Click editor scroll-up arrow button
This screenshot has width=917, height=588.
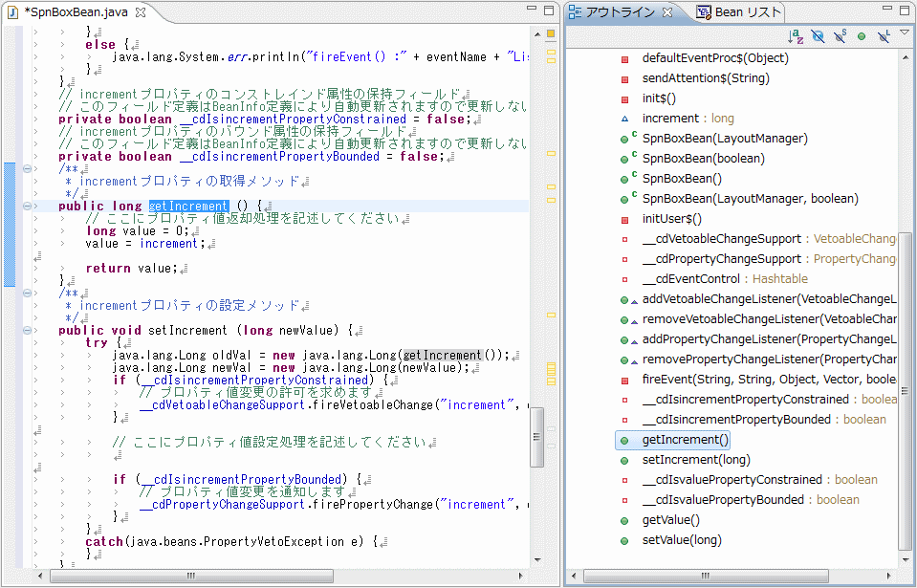pyautogui.click(x=537, y=33)
